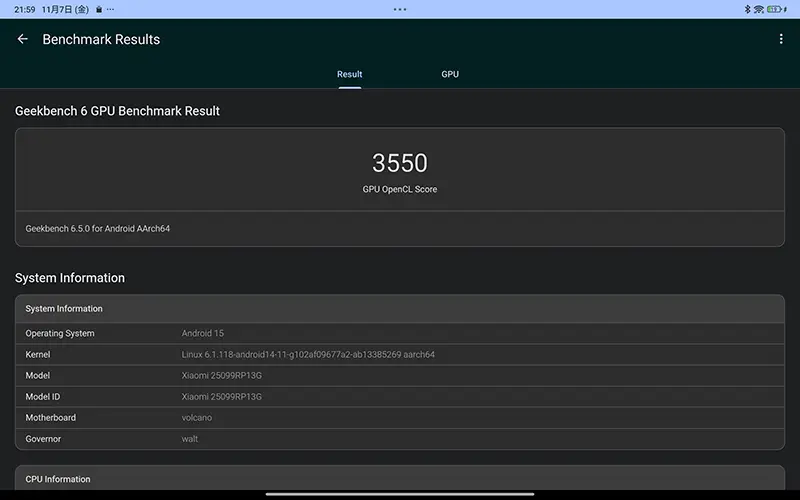Tap the GPU OpenCL Score label
The height and width of the screenshot is (500, 800).
click(x=399, y=189)
